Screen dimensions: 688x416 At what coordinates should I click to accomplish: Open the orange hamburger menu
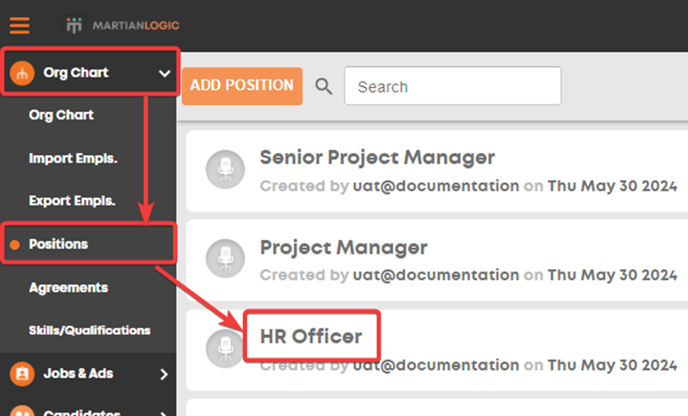tap(20, 25)
